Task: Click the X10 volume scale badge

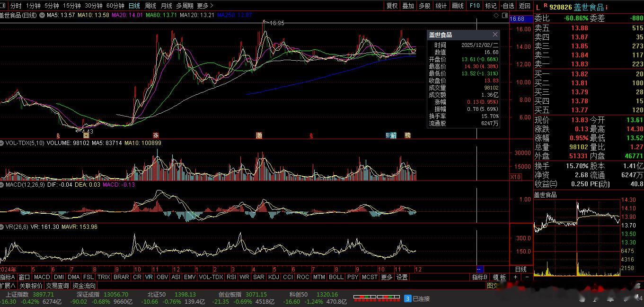Action: (515, 177)
